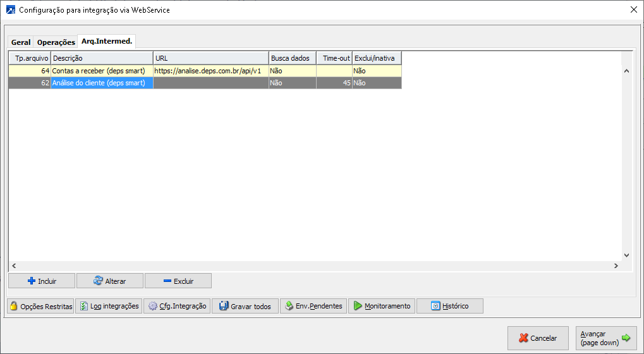This screenshot has height=354, width=644.
Task: Open Log integrações checklist icon
Action: click(x=84, y=306)
